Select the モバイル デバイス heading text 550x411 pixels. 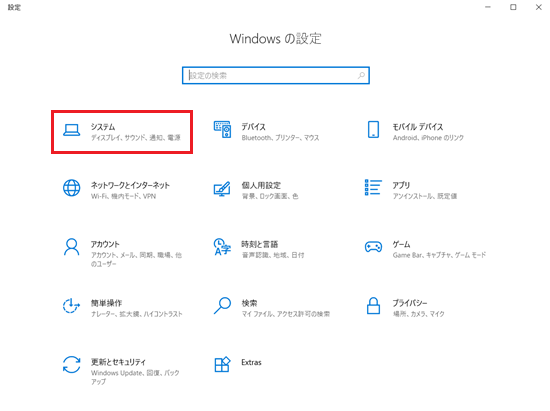tap(418, 127)
